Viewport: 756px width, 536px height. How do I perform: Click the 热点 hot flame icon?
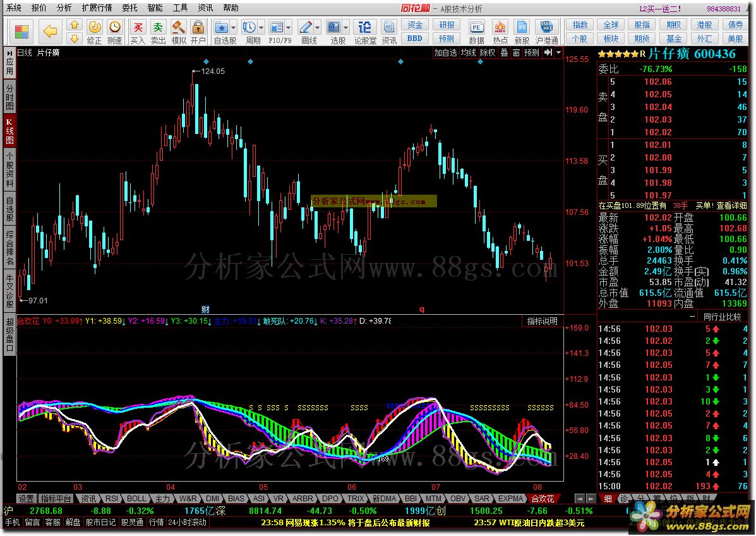[500, 32]
